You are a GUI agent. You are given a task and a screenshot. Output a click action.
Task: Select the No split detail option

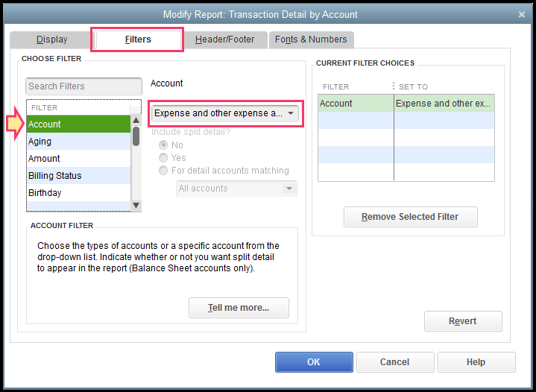[163, 145]
